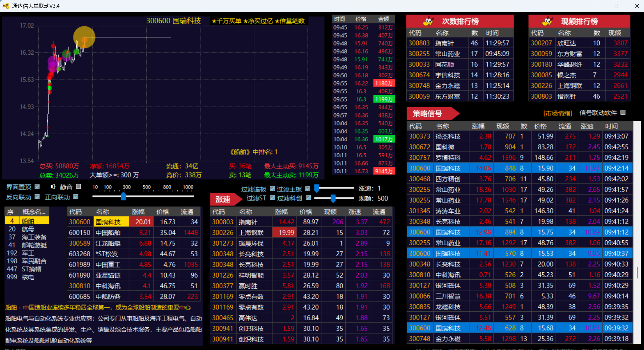Click the speaker icon next to 静音
Screen dimensions: 644x350
[53, 187]
